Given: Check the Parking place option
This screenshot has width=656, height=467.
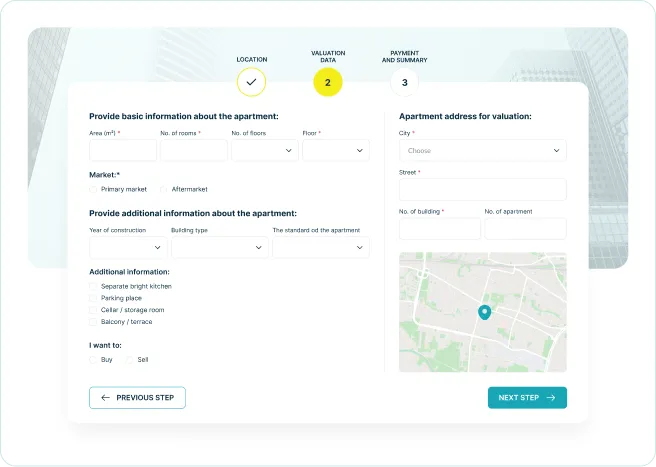Looking at the screenshot, I should coord(93,298).
